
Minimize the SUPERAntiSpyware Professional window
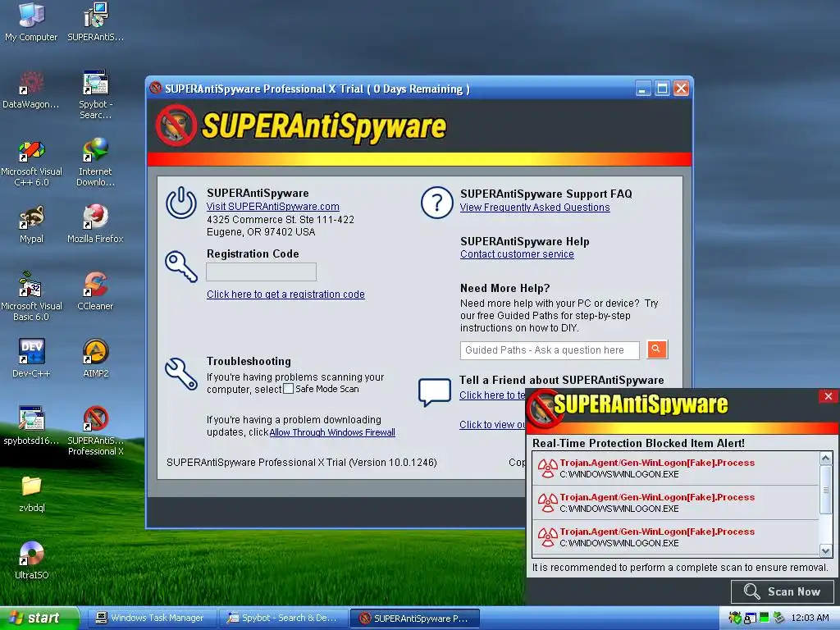(x=643, y=89)
